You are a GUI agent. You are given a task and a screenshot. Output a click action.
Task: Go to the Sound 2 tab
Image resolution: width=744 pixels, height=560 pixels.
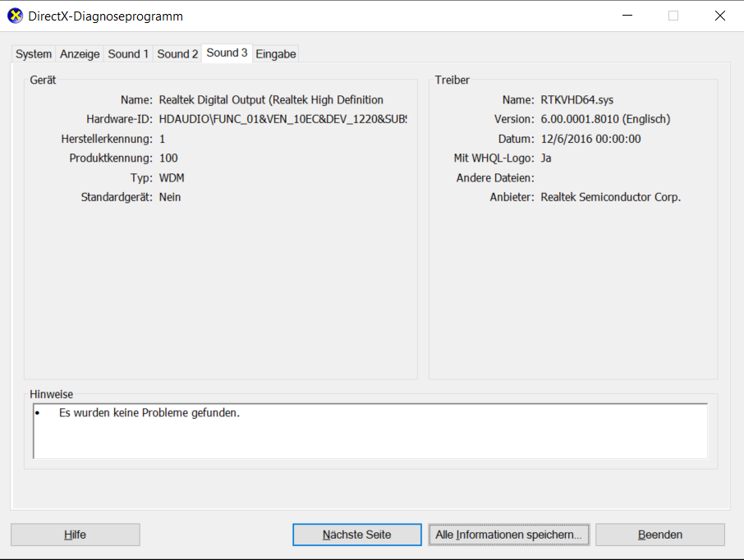(177, 54)
